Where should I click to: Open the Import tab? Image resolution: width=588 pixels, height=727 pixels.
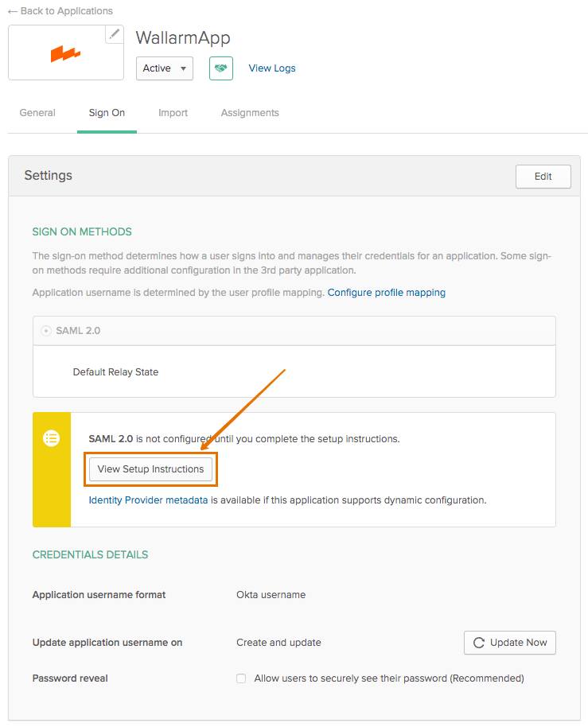[173, 113]
